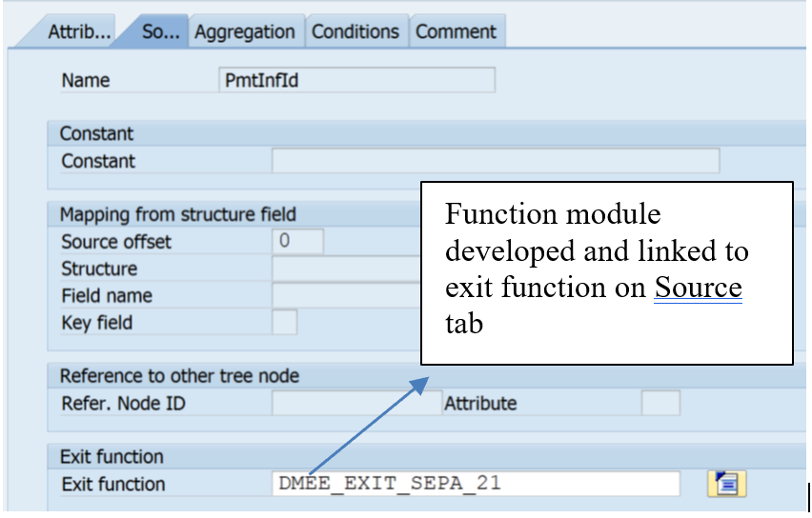
Task: Focus the Refer. Node ID field
Action: tap(356, 403)
